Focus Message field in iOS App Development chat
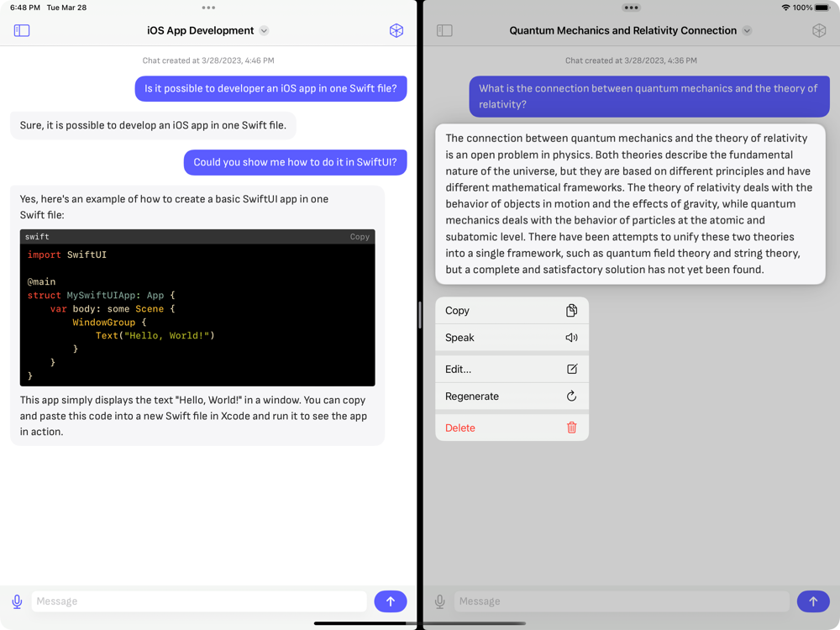The height and width of the screenshot is (630, 840). tap(199, 601)
